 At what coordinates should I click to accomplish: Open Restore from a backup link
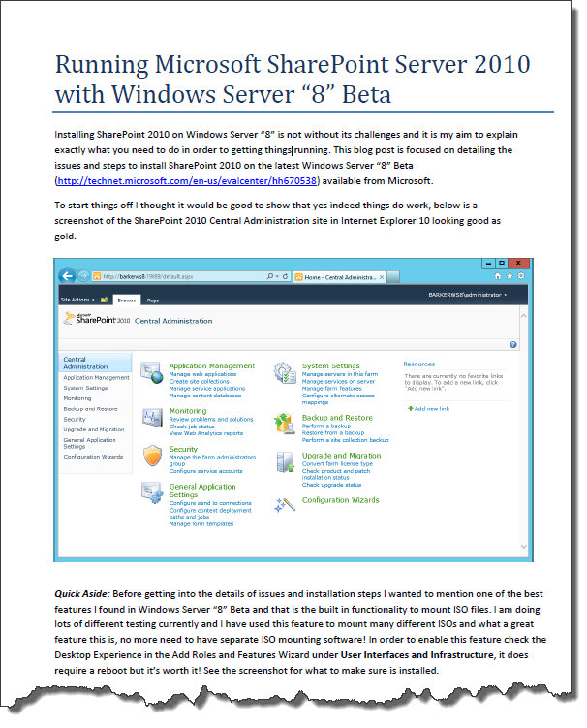333,432
